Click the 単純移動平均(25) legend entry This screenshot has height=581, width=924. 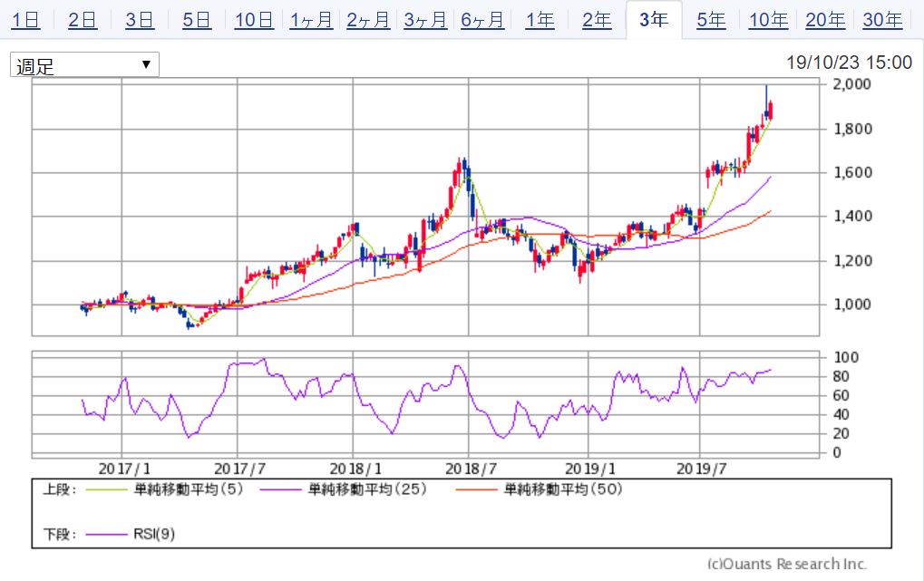[344, 489]
